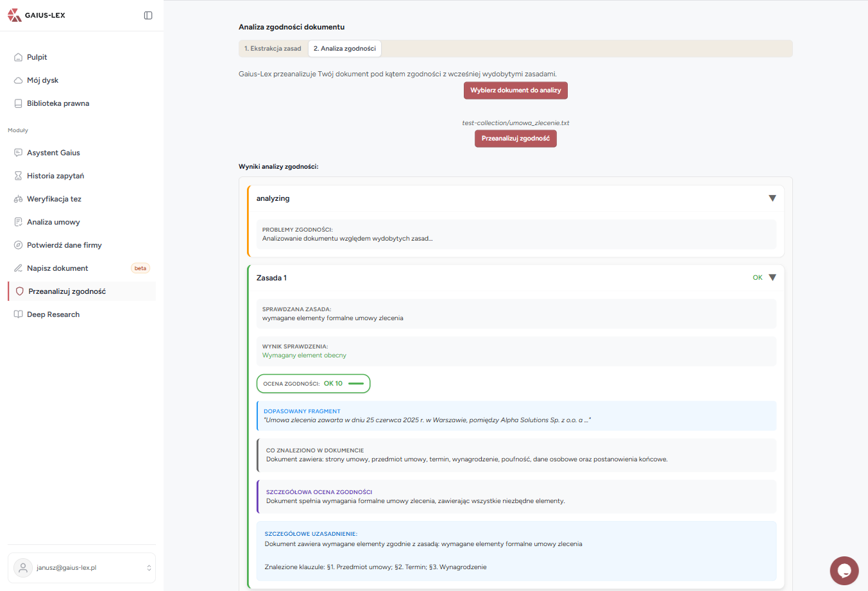Click the OK 10 compliance score indicator
The width and height of the screenshot is (868, 591).
[x=313, y=384]
